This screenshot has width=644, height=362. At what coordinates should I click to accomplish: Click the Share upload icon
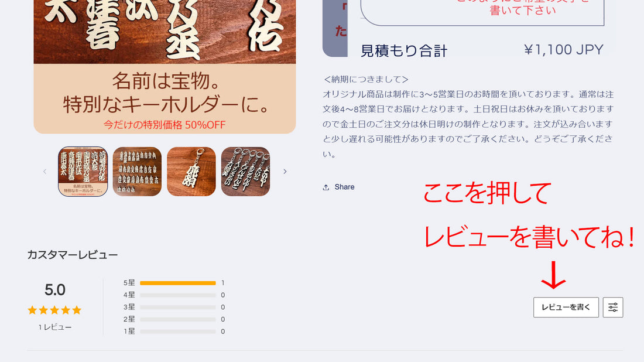[326, 187]
